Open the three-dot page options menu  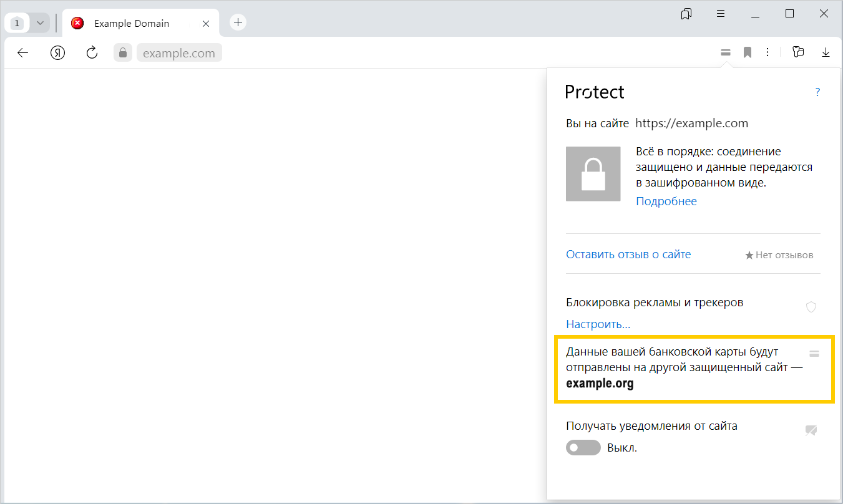click(767, 52)
